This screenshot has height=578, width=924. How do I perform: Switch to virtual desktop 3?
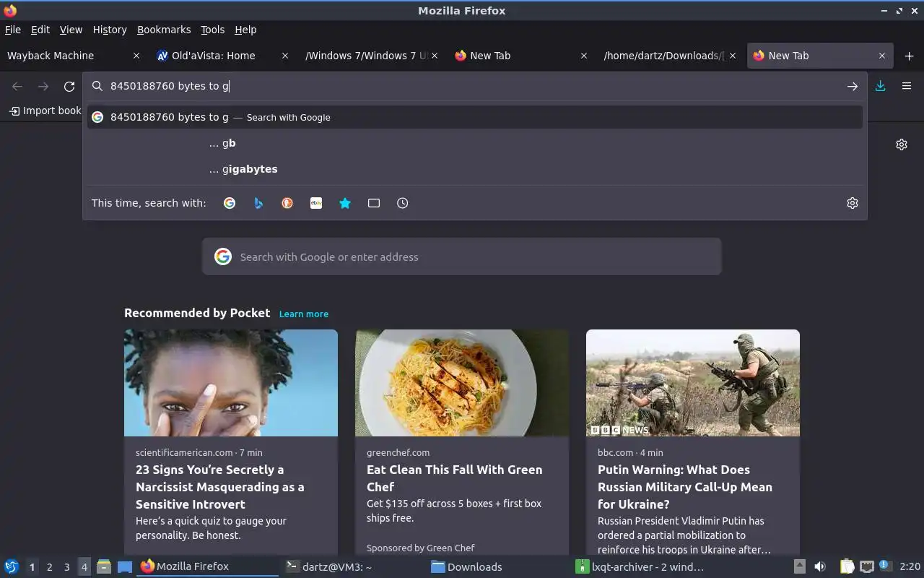[66, 567]
